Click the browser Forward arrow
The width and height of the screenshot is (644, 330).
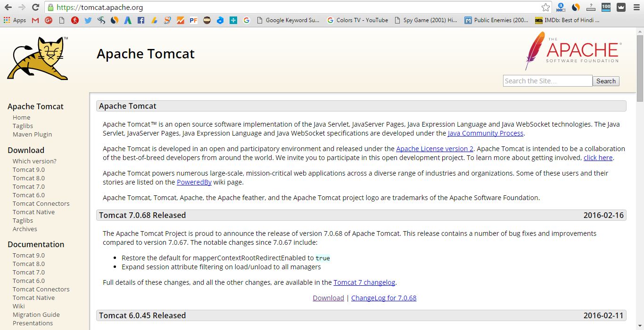coord(22,8)
